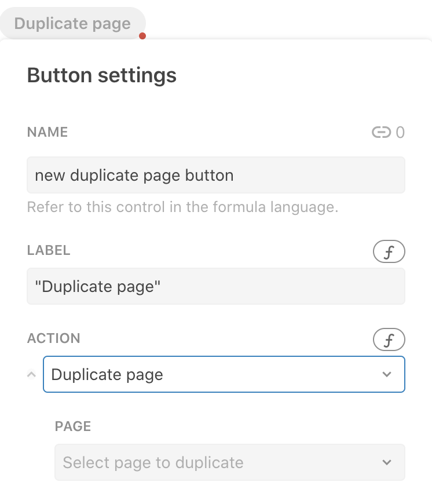
Task: Open references via the chain link icon
Action: [381, 132]
